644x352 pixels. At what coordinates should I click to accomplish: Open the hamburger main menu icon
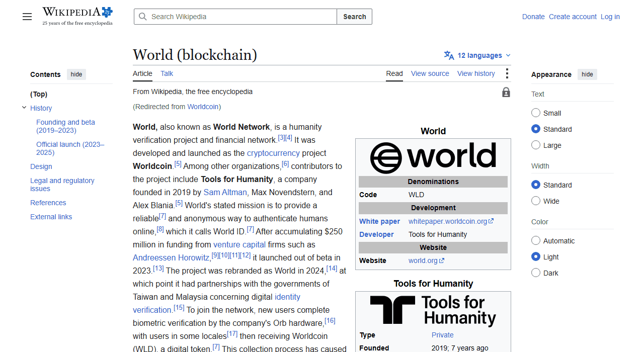(x=27, y=17)
